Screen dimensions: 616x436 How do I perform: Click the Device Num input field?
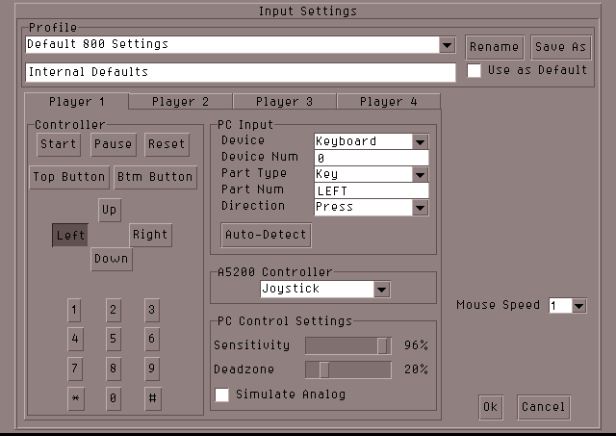pyautogui.click(x=372, y=158)
